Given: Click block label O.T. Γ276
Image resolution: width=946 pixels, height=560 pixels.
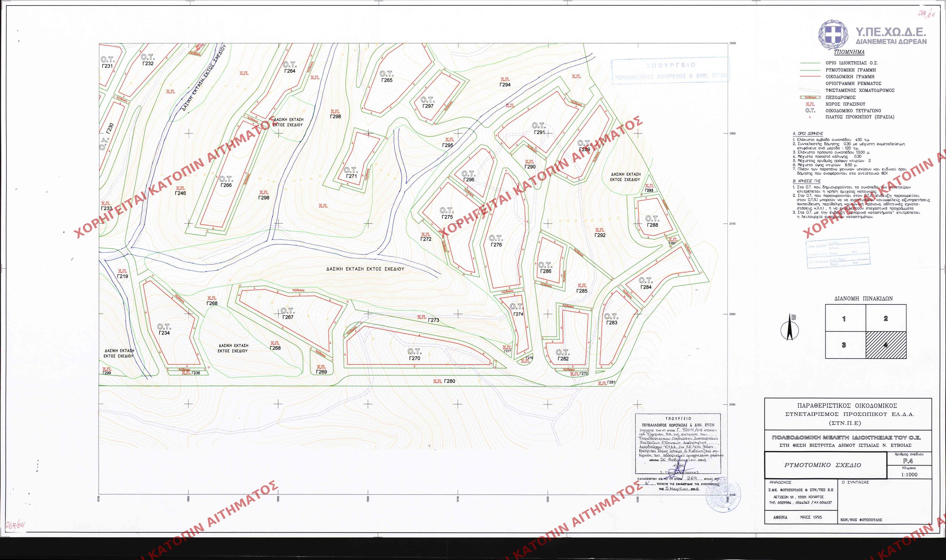Looking at the screenshot, I should coord(496,241).
